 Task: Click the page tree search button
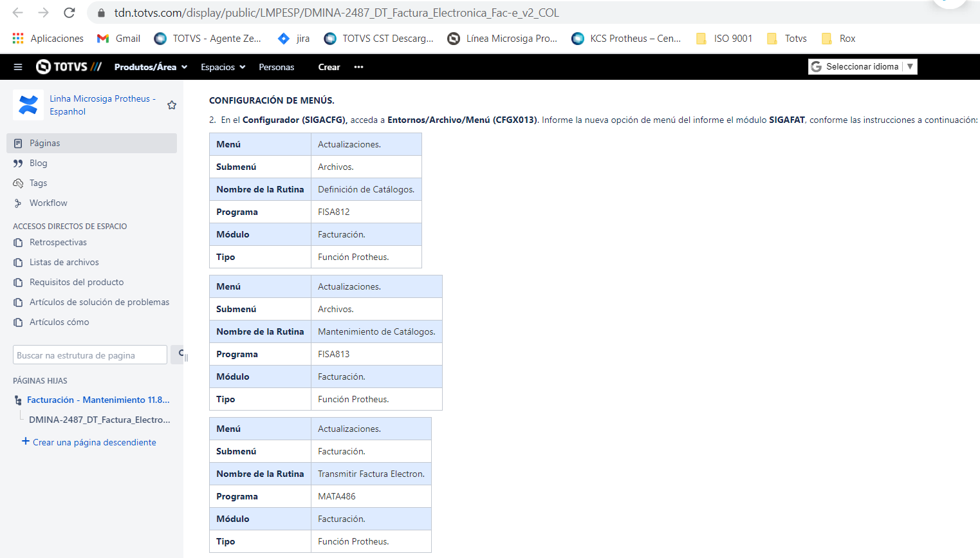click(179, 355)
